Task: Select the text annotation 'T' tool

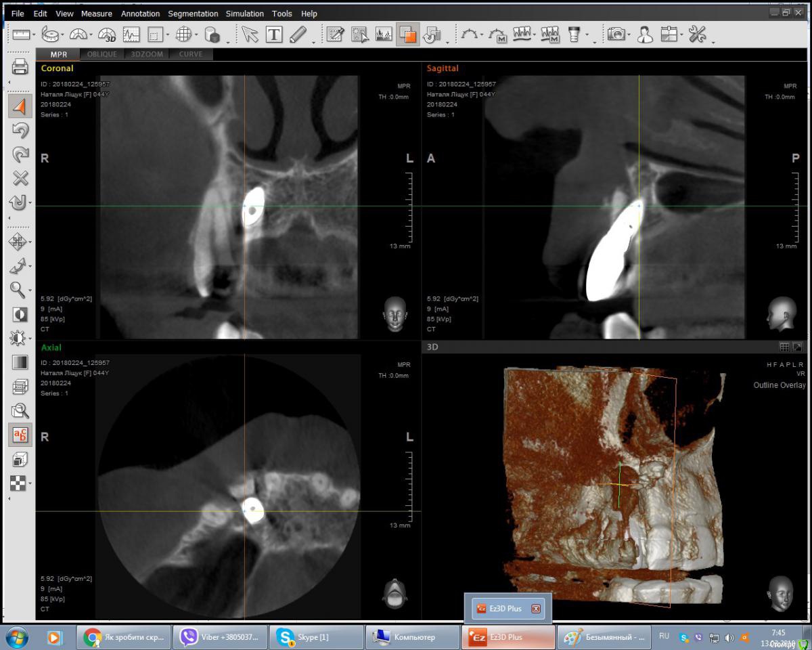Action: (x=274, y=35)
